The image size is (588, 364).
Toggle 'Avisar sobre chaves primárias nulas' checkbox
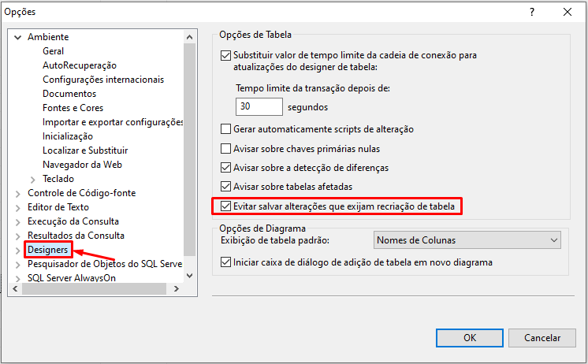(x=227, y=148)
